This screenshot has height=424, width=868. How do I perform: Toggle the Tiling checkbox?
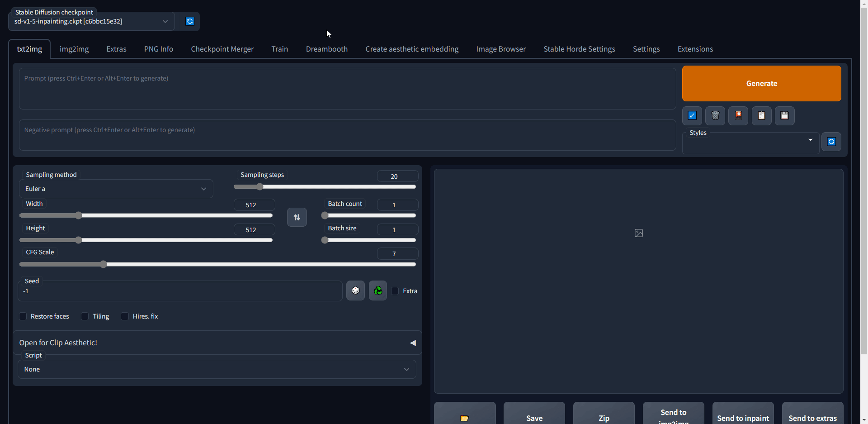[x=85, y=316]
